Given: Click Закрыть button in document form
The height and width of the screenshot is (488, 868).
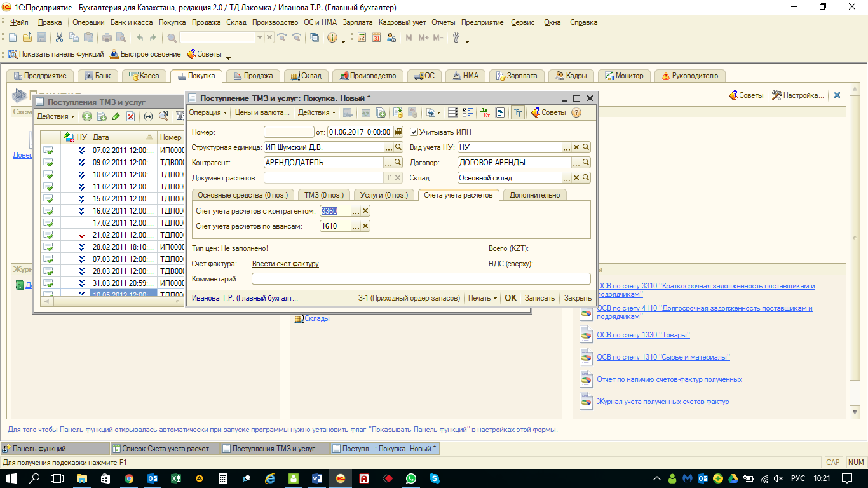Looking at the screenshot, I should [x=578, y=298].
